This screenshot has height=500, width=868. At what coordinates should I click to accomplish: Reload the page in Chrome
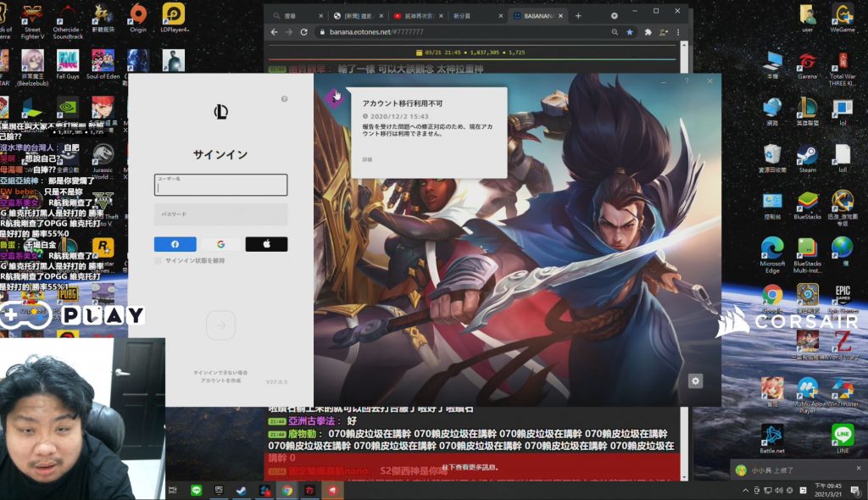pos(305,32)
